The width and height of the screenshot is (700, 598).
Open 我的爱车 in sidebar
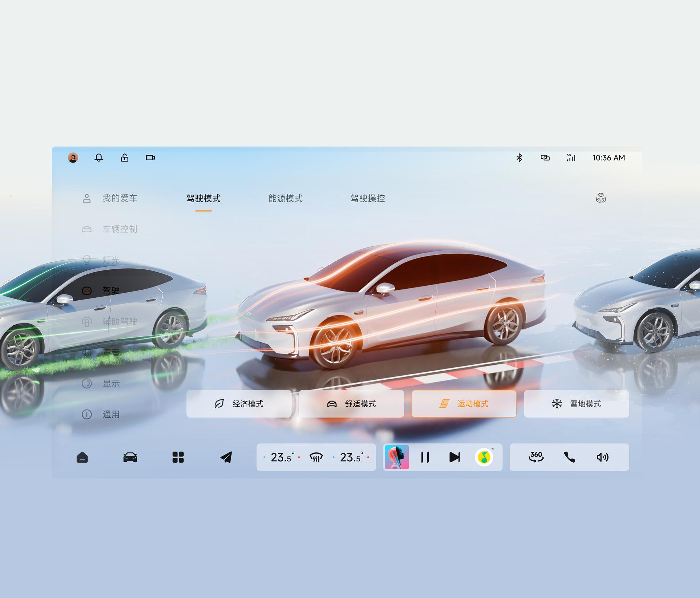(120, 199)
